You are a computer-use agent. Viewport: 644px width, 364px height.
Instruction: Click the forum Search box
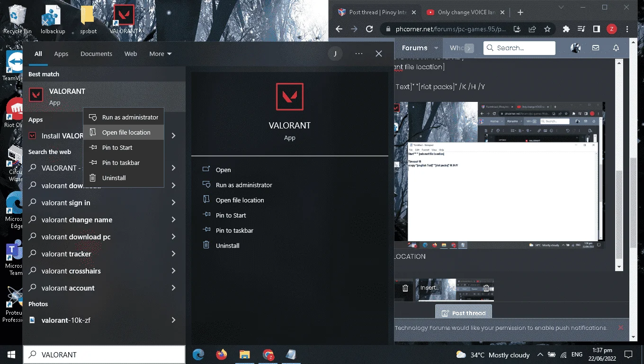[519, 48]
